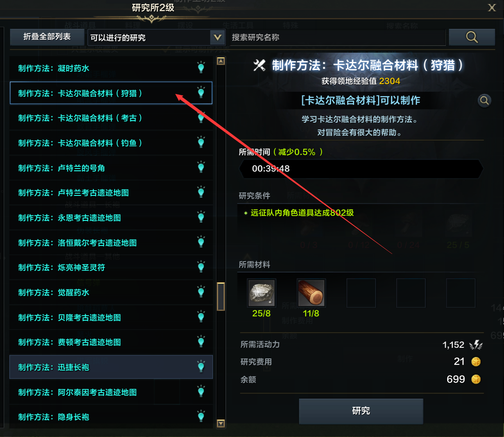
Task: Click lightbulb icon beside 觉醒药水
Action: 201,292
